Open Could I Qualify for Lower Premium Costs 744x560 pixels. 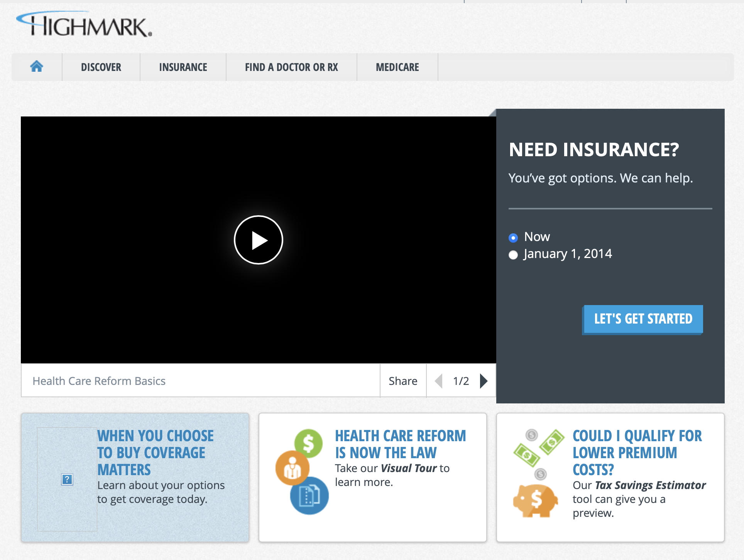coord(637,453)
